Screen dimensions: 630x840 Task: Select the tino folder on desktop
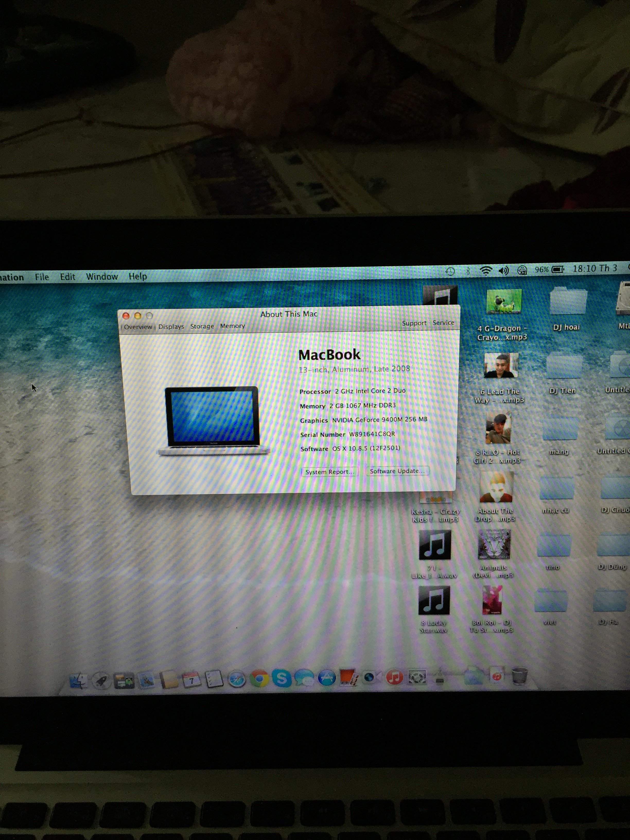pos(553,551)
